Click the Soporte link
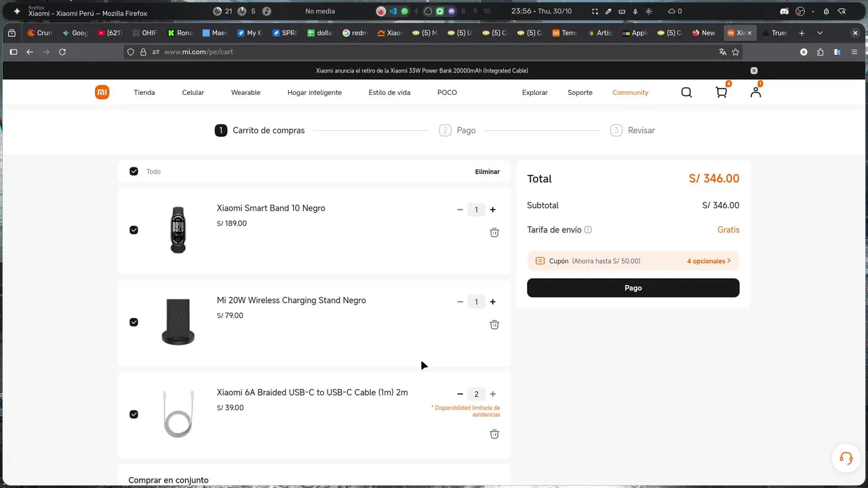The width and height of the screenshot is (868, 488). [580, 92]
